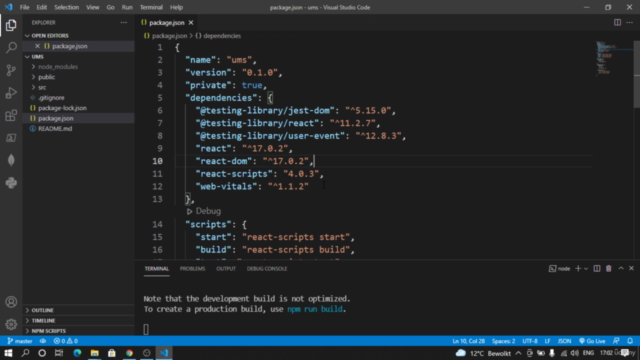The width and height of the screenshot is (640, 360).
Task: Split the editor to the right
Action: pyautogui.click(x=617, y=22)
